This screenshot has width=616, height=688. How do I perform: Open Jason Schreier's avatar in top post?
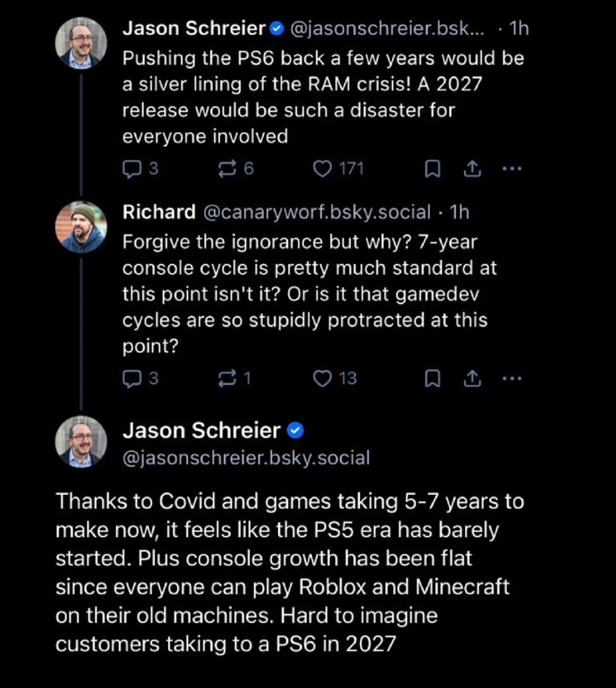tap(81, 43)
